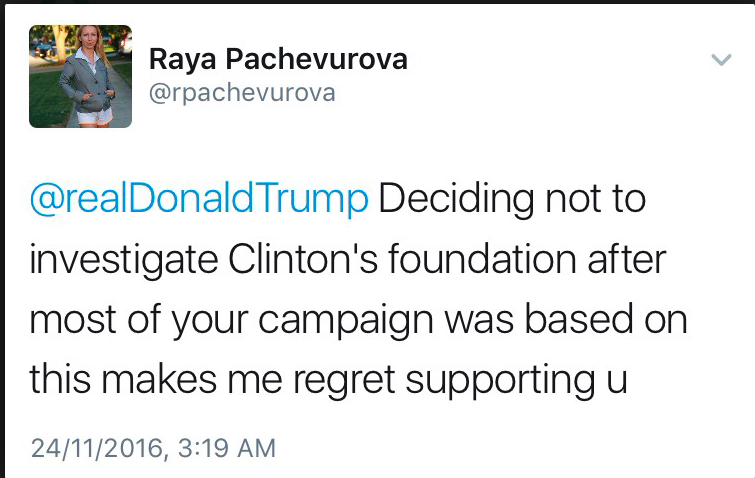
Task: Open the @realDonaldTrump mention link
Action: tap(199, 200)
